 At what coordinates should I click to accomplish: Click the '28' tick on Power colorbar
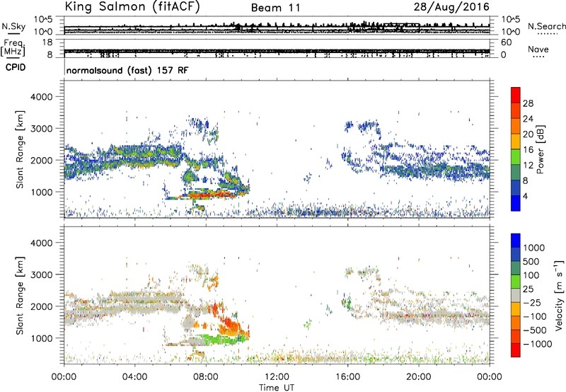528,103
